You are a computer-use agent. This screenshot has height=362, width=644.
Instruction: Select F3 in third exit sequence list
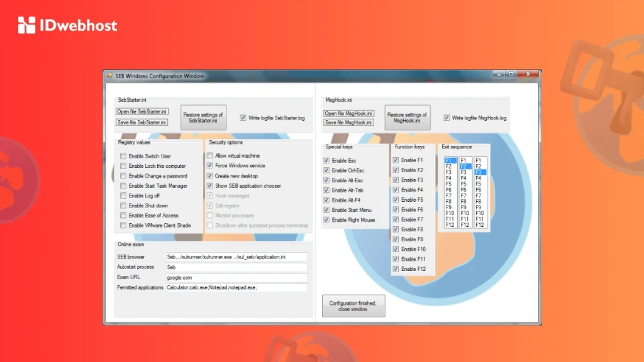click(480, 172)
